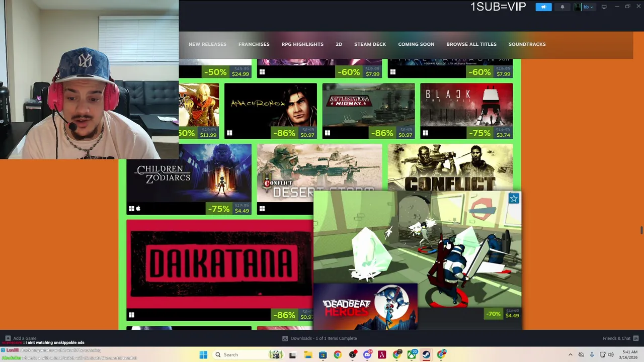
Task: Click Windows icon under Children of Zodiarcs
Action: point(131,209)
